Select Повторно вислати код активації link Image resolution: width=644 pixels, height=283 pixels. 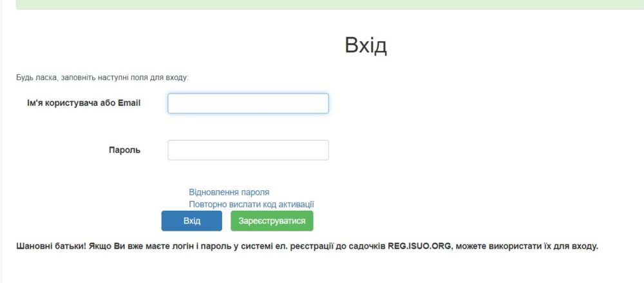coord(251,204)
